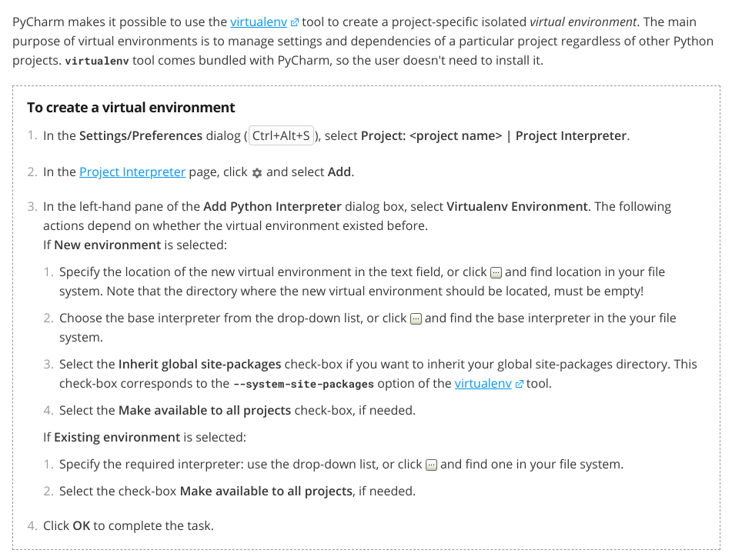The height and width of the screenshot is (560, 732).
Task: Click the "--system-site-packages" code text
Action: pyautogui.click(x=303, y=384)
